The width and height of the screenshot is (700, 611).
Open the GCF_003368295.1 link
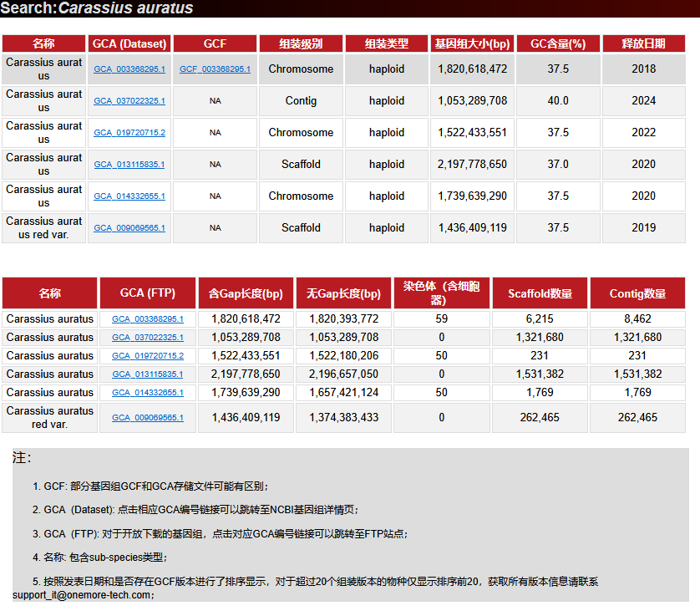[216, 69]
